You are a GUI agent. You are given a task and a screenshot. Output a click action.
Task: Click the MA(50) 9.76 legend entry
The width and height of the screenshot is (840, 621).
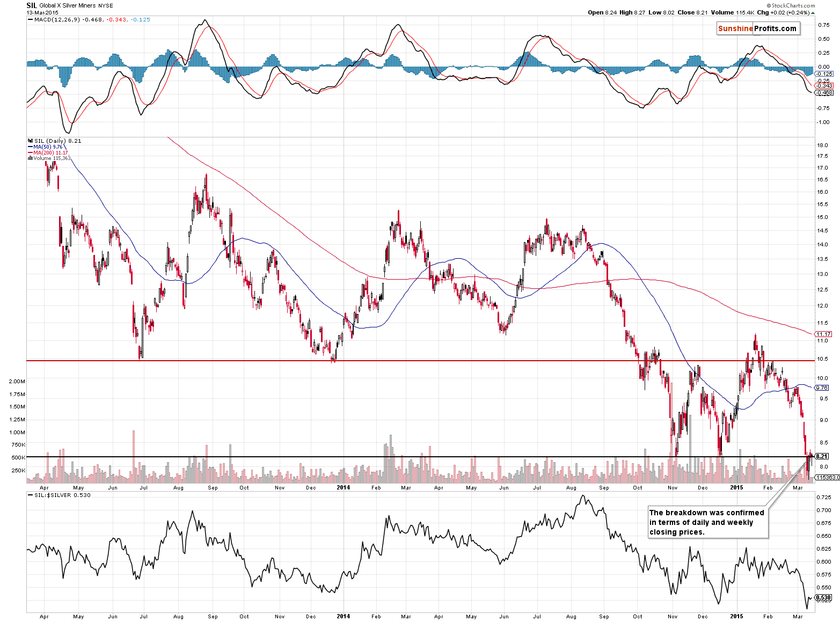[x=48, y=147]
